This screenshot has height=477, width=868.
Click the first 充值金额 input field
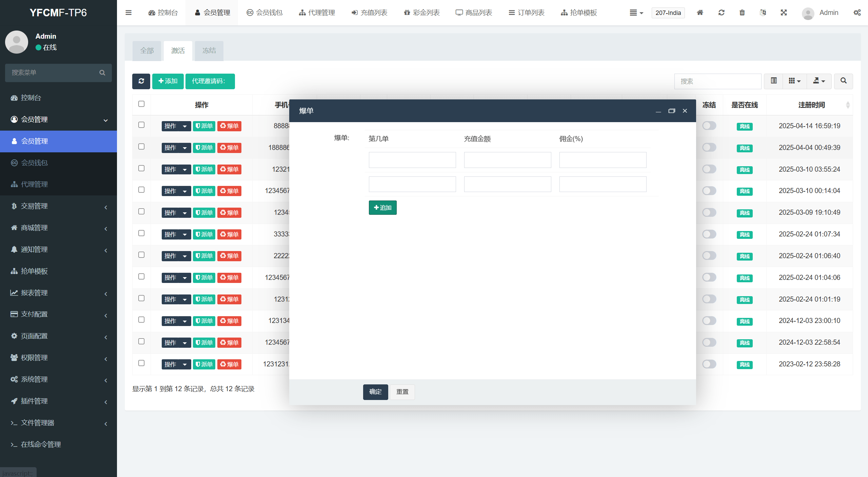pos(507,160)
